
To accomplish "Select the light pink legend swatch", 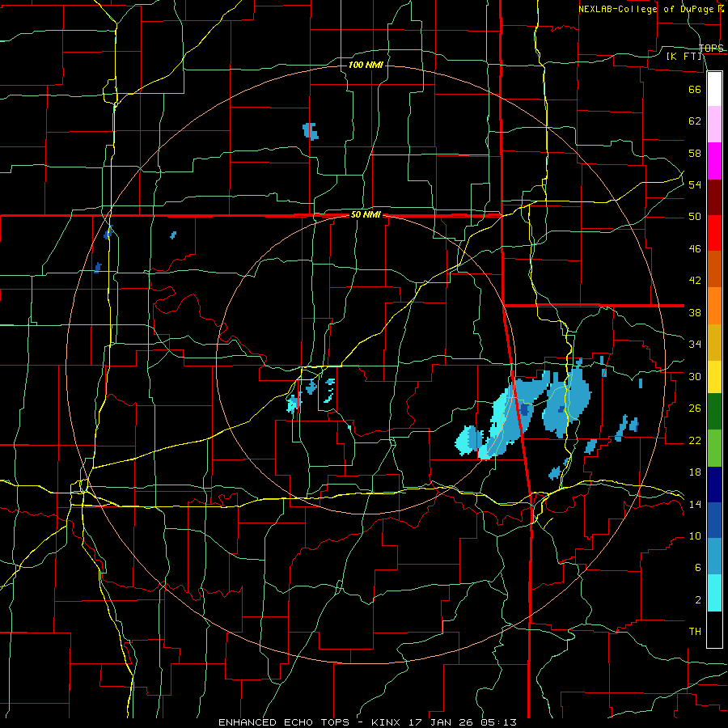I will (714, 124).
